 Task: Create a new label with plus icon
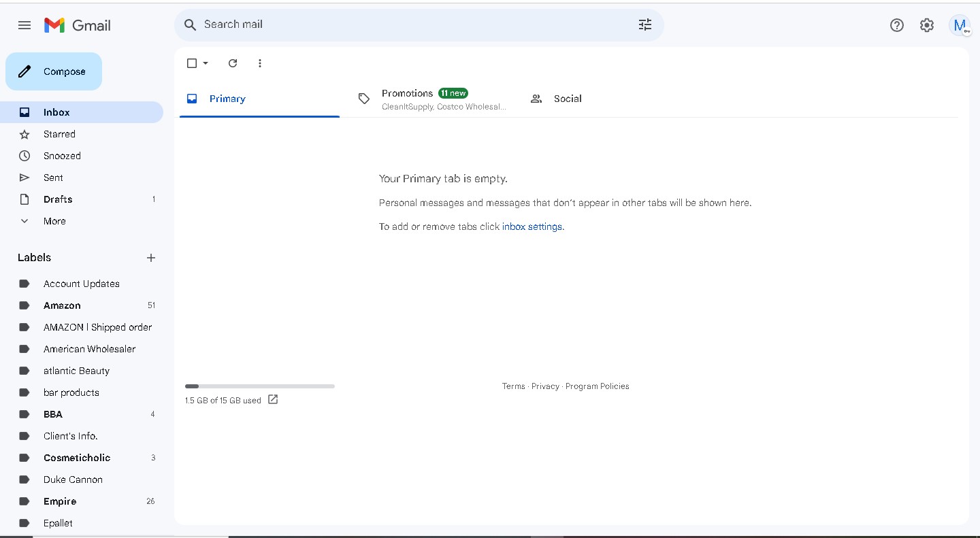click(x=151, y=258)
